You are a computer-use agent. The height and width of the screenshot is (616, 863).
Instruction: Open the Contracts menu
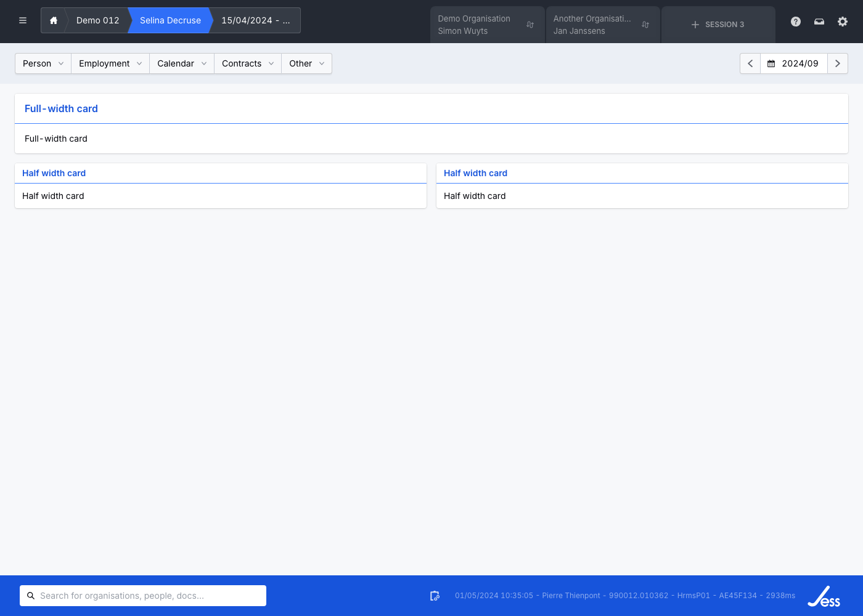point(248,63)
